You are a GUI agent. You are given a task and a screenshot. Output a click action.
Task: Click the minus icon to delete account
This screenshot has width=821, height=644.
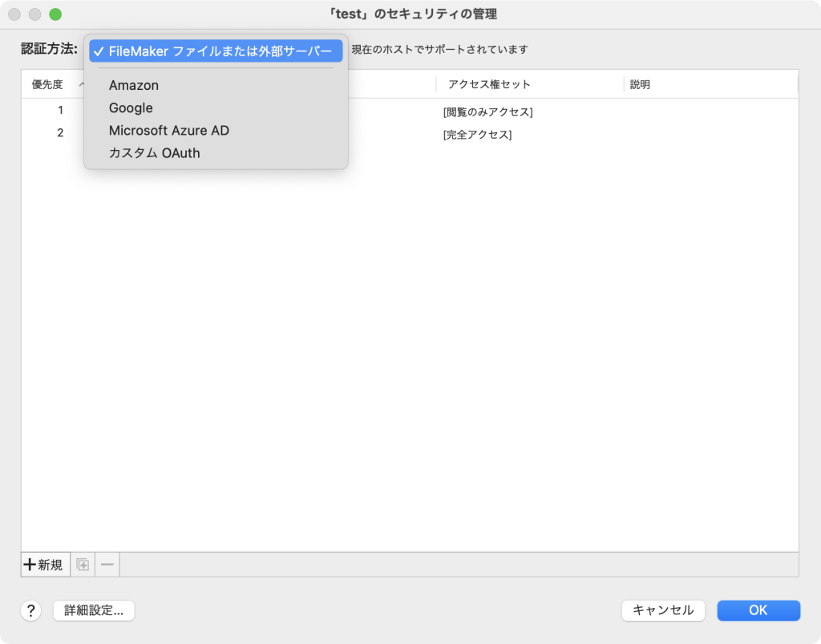pos(107,565)
